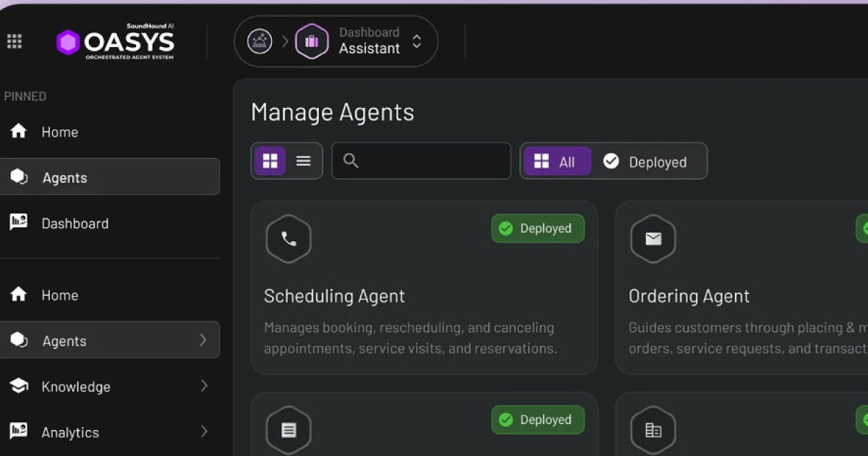Switch to list view
The height and width of the screenshot is (456, 868).
(304, 161)
